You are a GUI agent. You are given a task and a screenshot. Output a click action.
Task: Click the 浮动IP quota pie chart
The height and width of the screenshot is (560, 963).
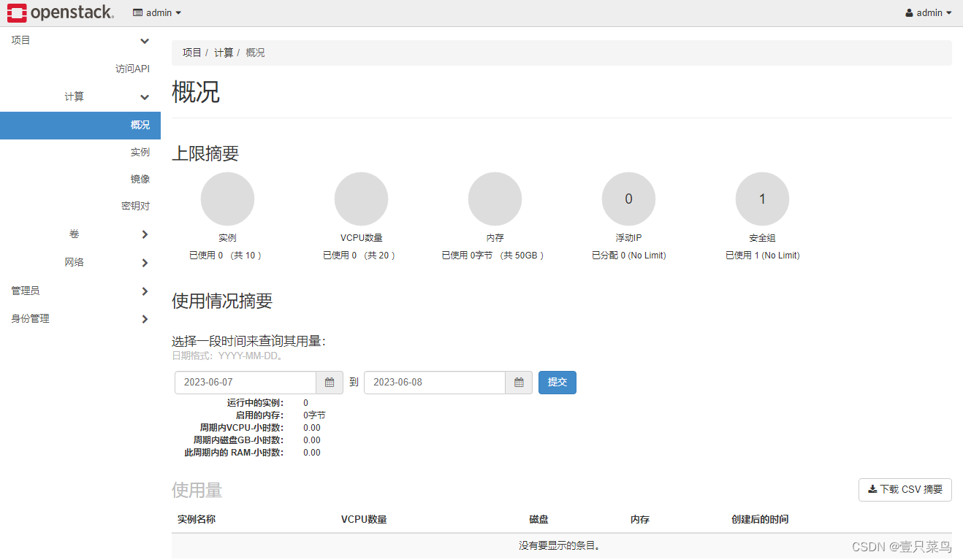(x=628, y=199)
